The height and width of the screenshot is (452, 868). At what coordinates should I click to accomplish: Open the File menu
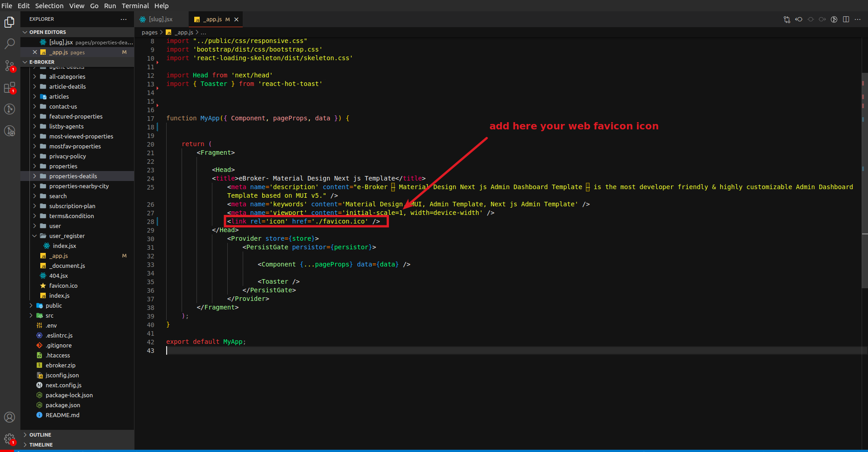pos(7,6)
